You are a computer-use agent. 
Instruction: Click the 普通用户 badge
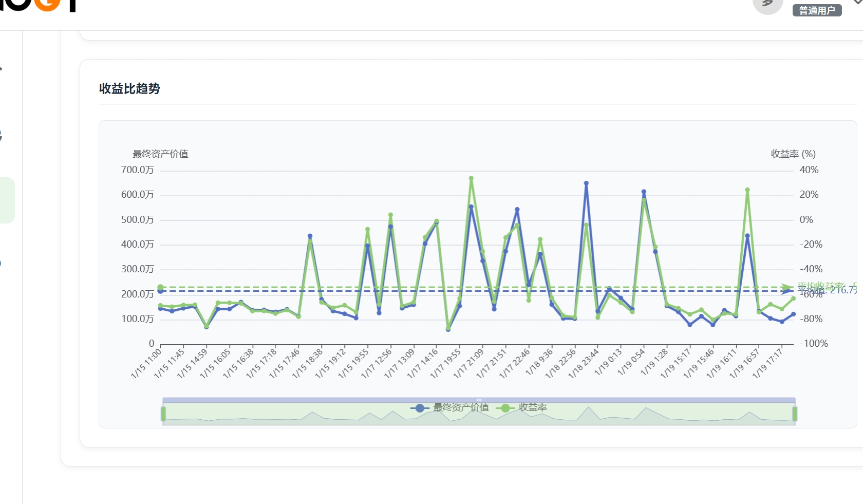pos(817,10)
